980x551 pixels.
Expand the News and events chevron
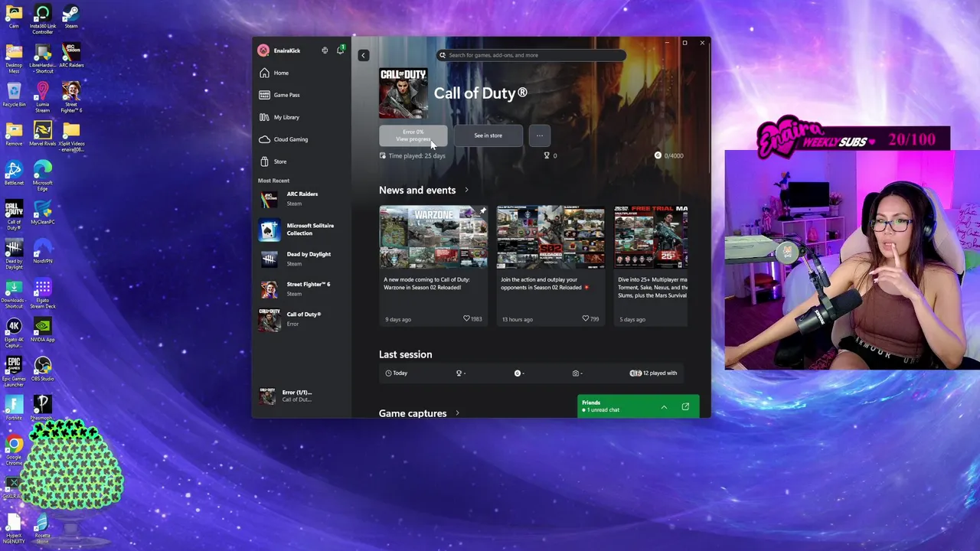coord(466,190)
